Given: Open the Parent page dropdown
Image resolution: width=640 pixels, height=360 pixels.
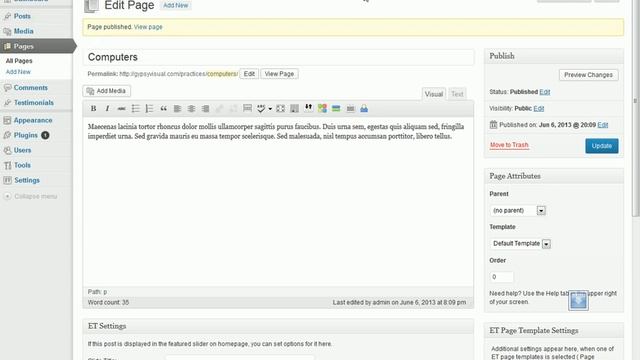Looking at the screenshot, I should point(518,211).
